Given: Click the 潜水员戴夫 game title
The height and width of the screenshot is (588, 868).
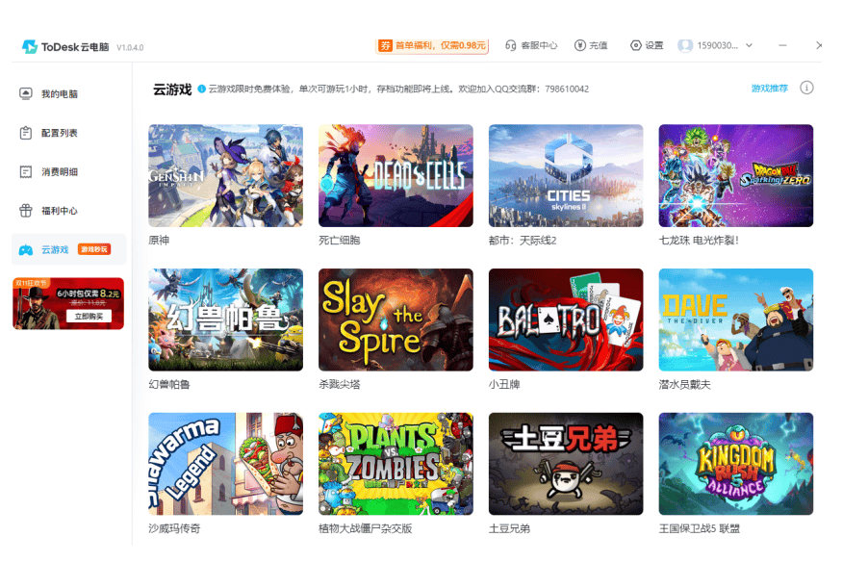Looking at the screenshot, I should [685, 384].
